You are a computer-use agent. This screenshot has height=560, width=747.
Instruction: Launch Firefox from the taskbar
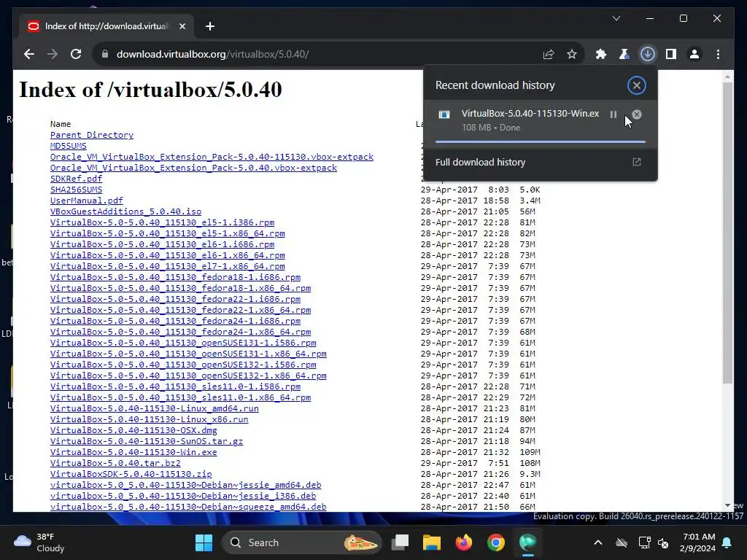[x=463, y=542]
